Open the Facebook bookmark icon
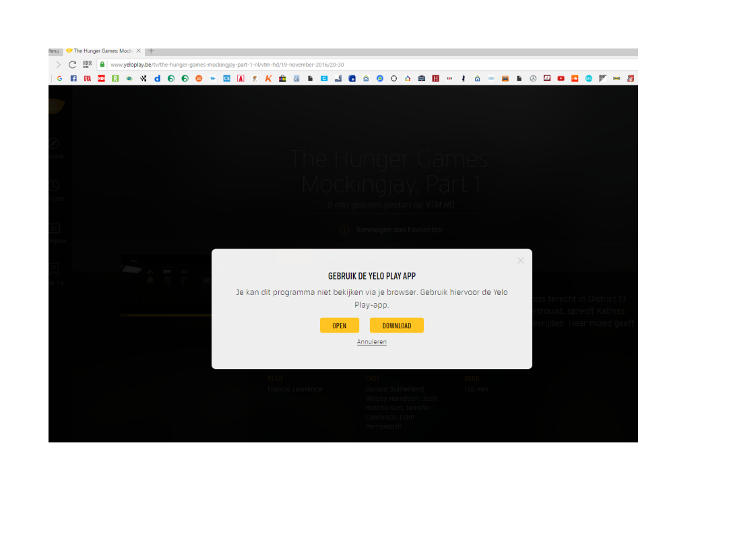756x534 pixels. (x=73, y=79)
